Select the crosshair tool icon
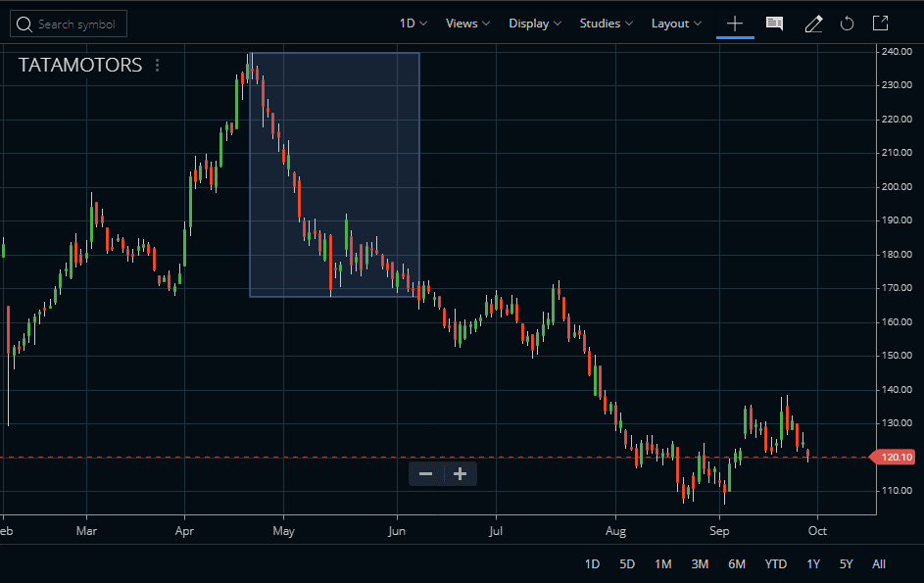Image resolution: width=924 pixels, height=583 pixels. coord(735,24)
